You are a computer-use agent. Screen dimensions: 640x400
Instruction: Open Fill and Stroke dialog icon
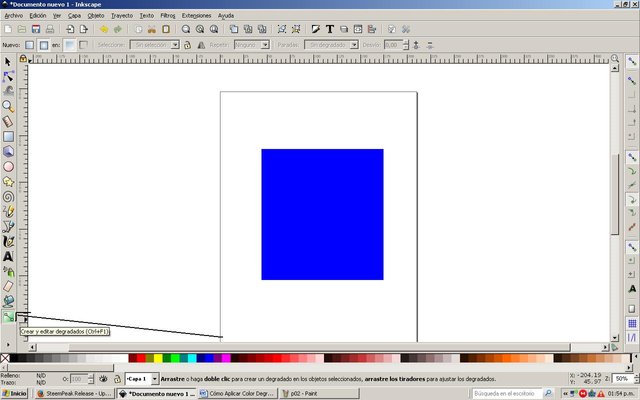pyautogui.click(x=316, y=29)
